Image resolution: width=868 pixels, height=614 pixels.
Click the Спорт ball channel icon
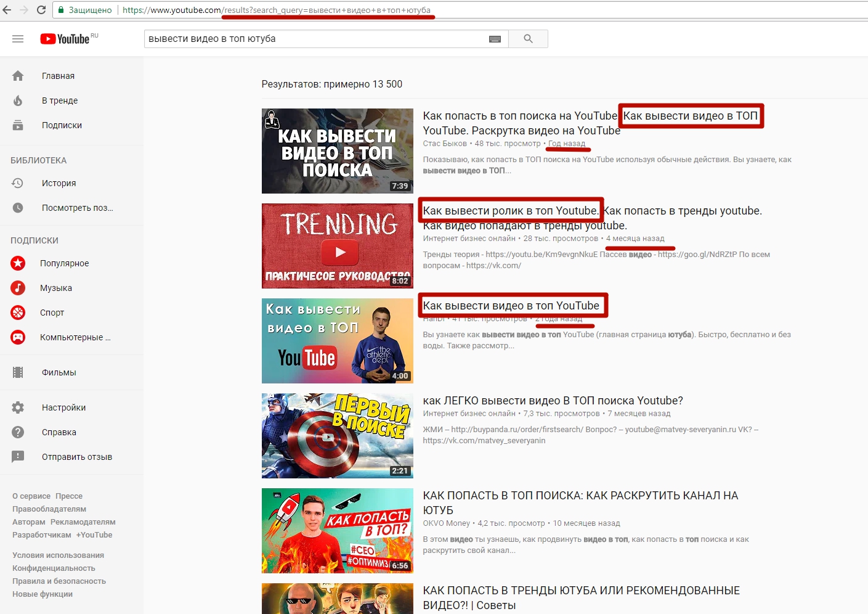[18, 313]
